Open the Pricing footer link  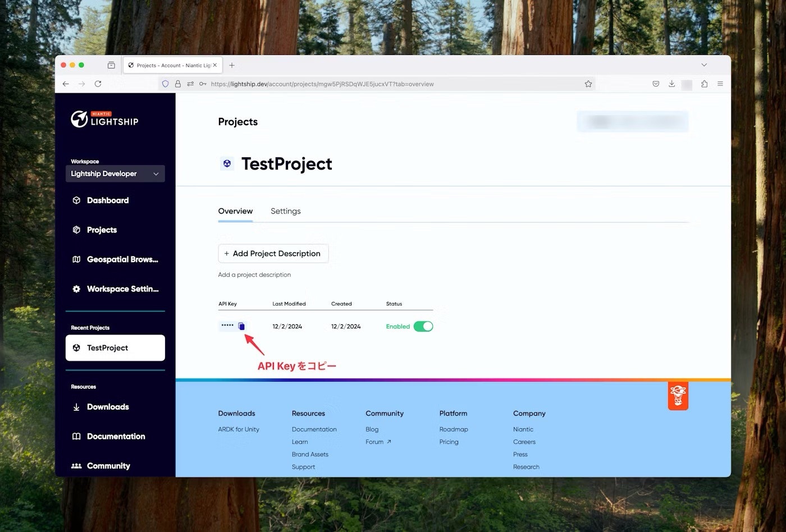(449, 442)
